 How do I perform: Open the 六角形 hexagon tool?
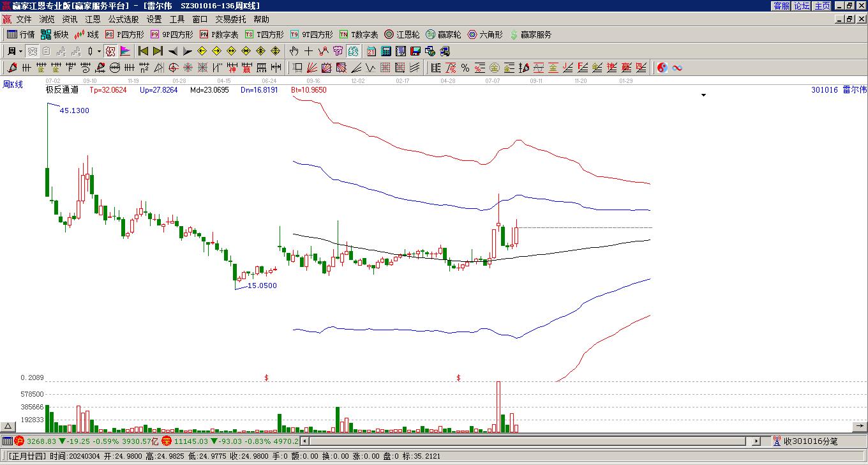(x=485, y=34)
